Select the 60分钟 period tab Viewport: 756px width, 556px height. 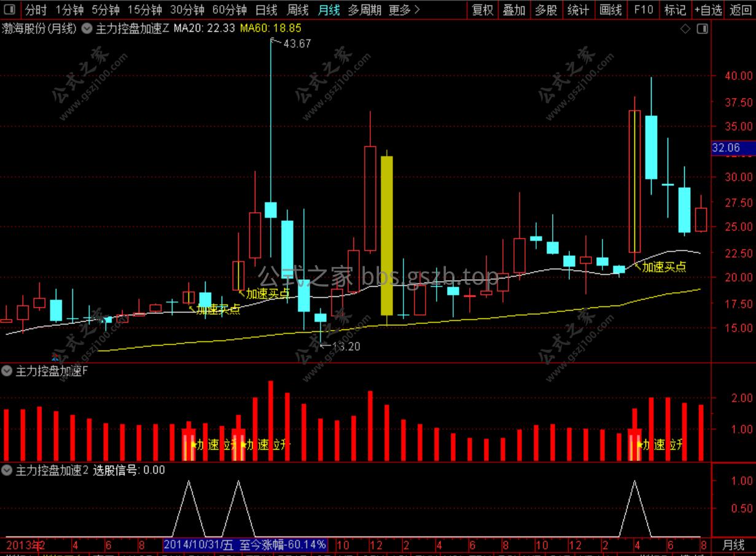tap(229, 10)
